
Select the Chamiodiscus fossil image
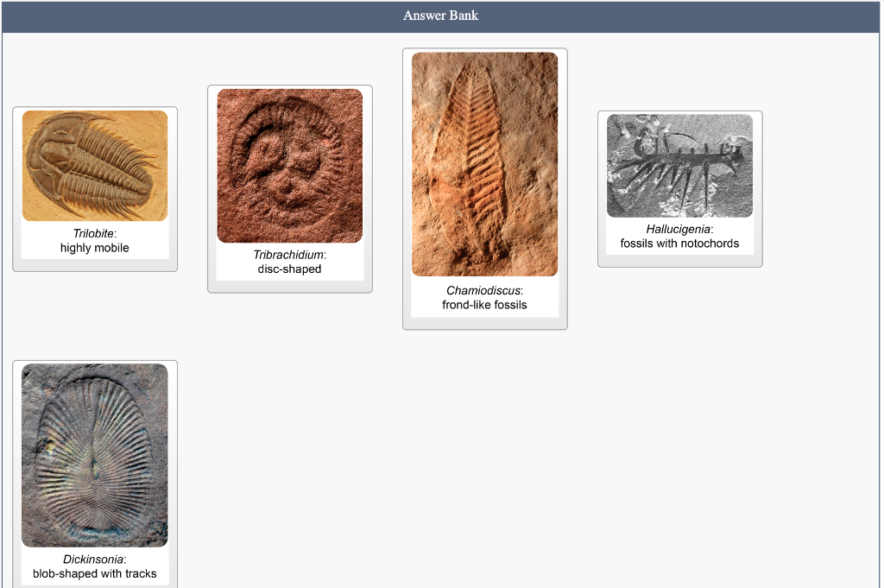(485, 164)
